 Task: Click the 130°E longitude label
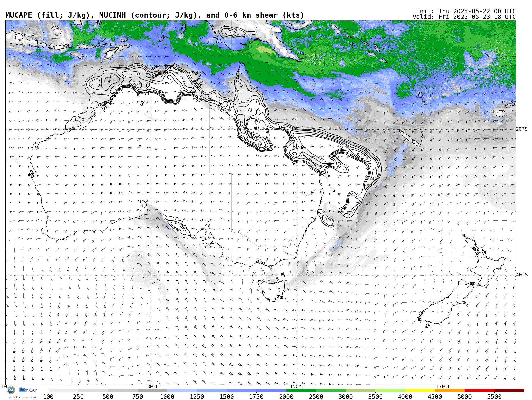[151, 386]
